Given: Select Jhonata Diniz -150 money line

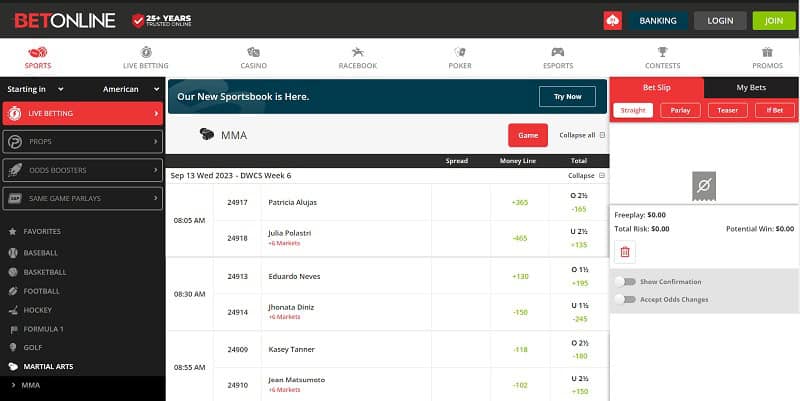Looking at the screenshot, I should [520, 312].
